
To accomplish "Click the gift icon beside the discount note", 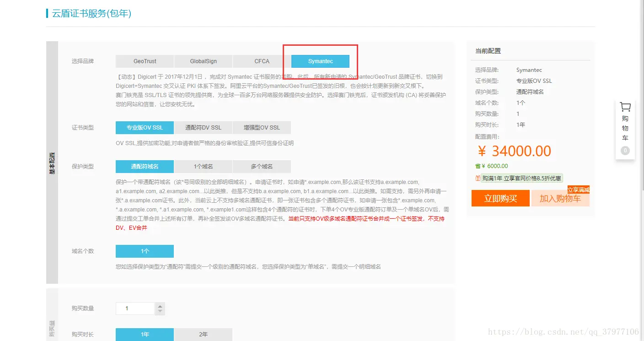I will pyautogui.click(x=478, y=179).
